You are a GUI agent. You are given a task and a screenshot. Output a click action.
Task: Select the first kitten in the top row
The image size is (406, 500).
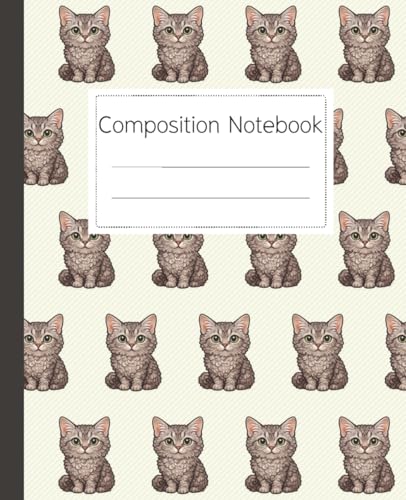86,44
